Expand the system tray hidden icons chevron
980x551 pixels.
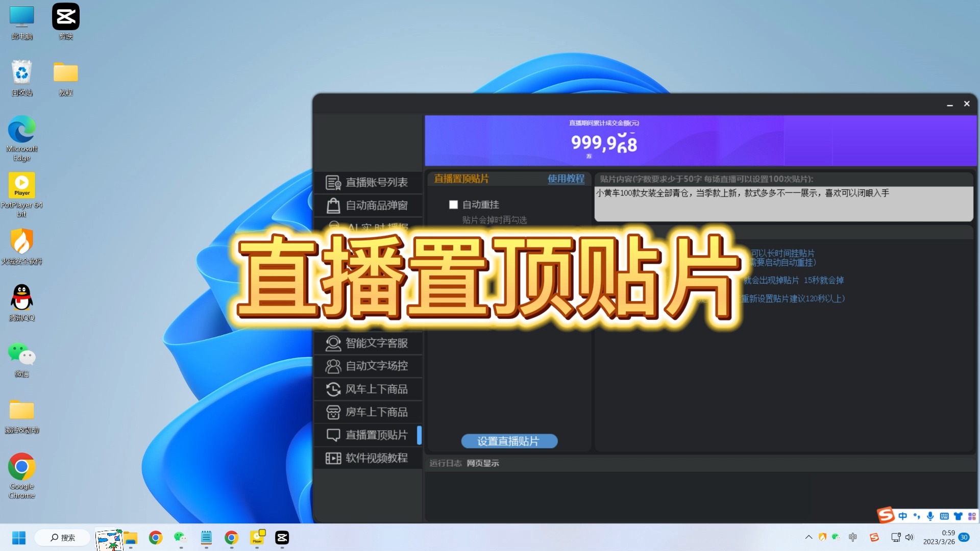(808, 537)
